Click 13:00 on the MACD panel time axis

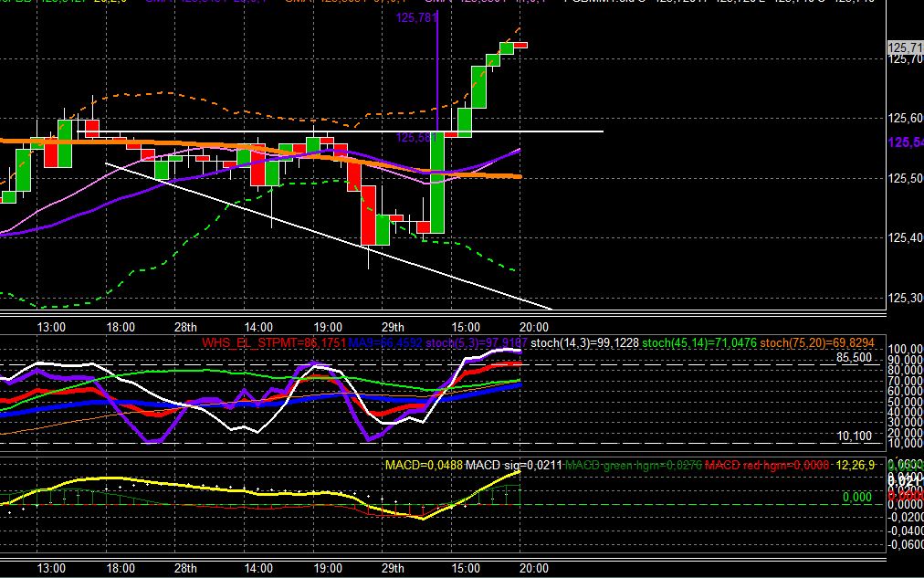click(51, 569)
